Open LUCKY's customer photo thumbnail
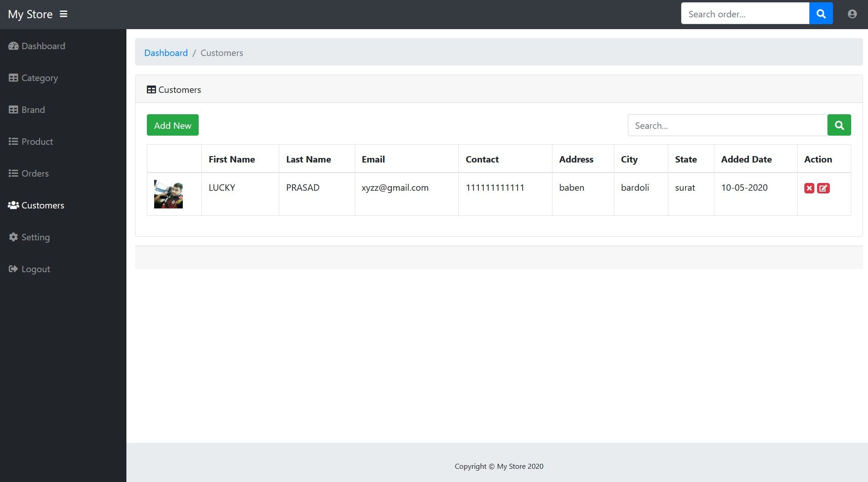The width and height of the screenshot is (868, 482). coord(168,194)
